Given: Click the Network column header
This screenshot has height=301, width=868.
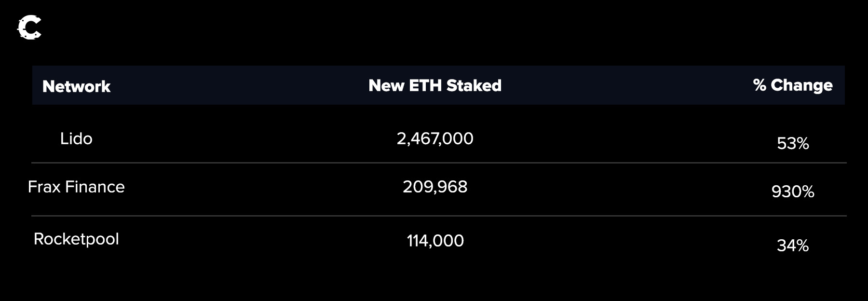Looking at the screenshot, I should 76,86.
